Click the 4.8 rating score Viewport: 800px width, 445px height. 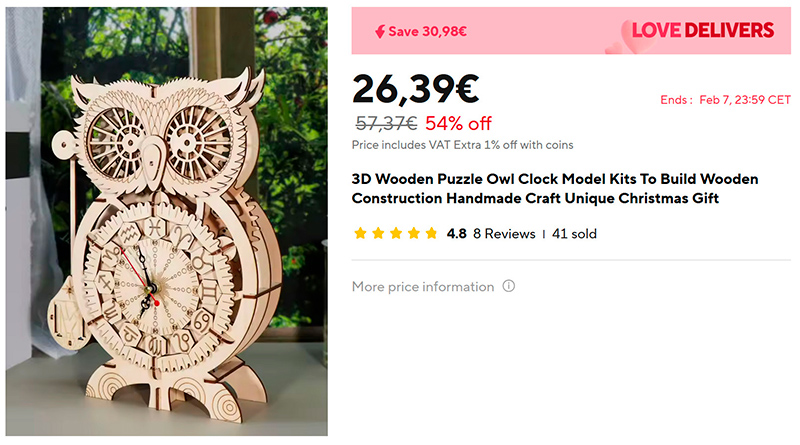pyautogui.click(x=456, y=234)
